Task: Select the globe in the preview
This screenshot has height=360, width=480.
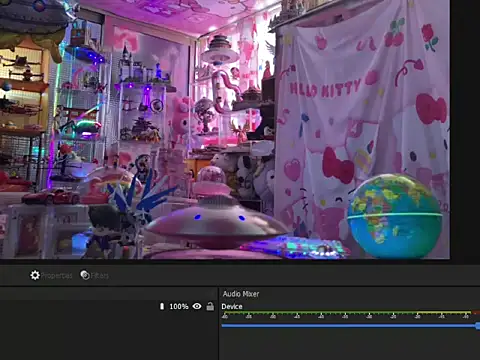Action: [x=395, y=216]
